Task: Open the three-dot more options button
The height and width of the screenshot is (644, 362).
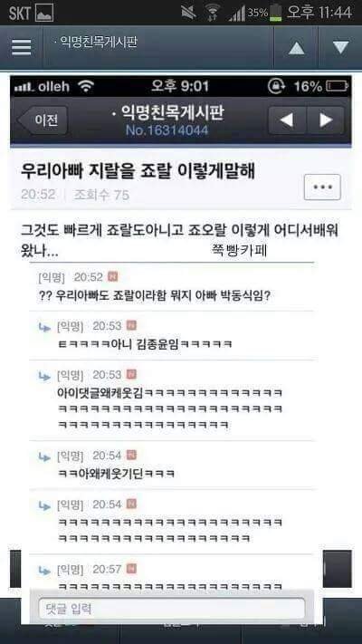Action: 322,187
